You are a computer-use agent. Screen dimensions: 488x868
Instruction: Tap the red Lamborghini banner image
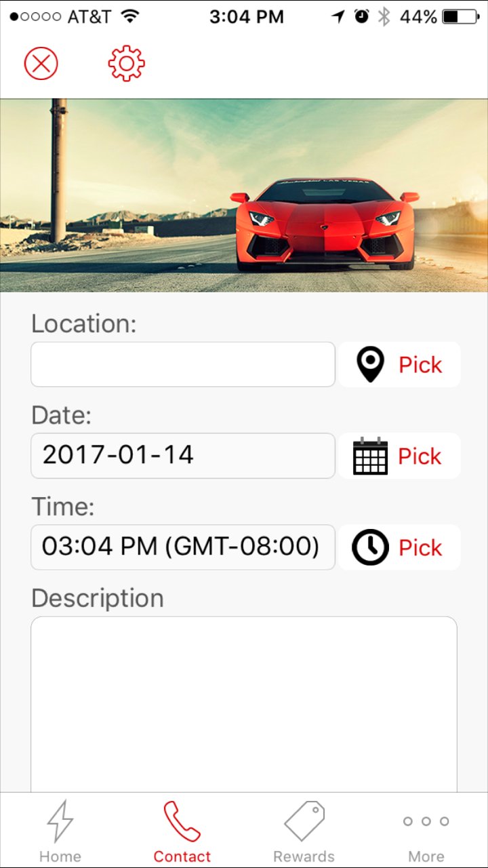coord(244,195)
